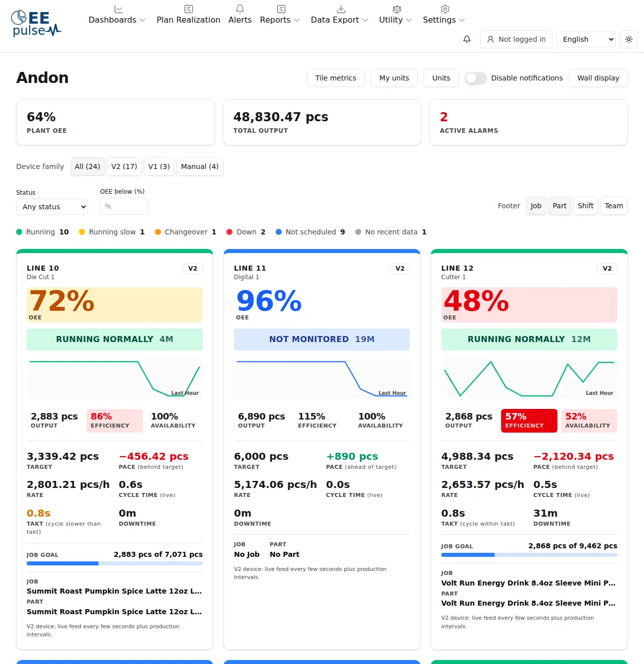Expand the Reports menu chevron
Screen dimensions: 644x664
pyautogui.click(x=297, y=20)
